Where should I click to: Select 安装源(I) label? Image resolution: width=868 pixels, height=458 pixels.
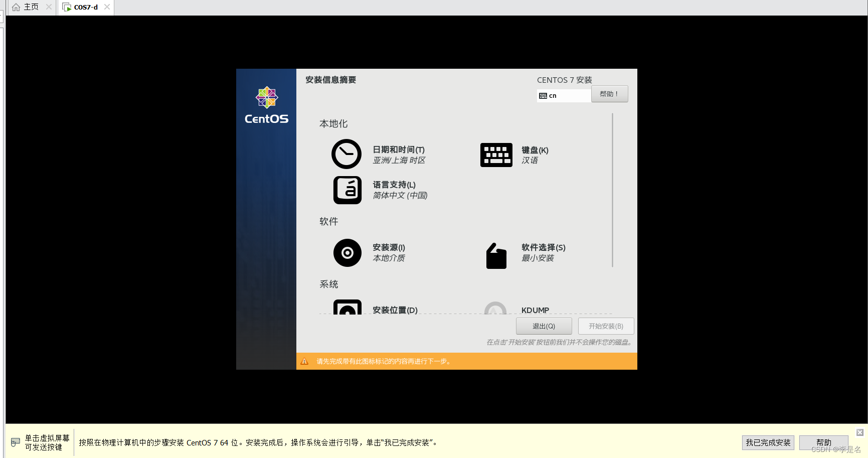[389, 247]
